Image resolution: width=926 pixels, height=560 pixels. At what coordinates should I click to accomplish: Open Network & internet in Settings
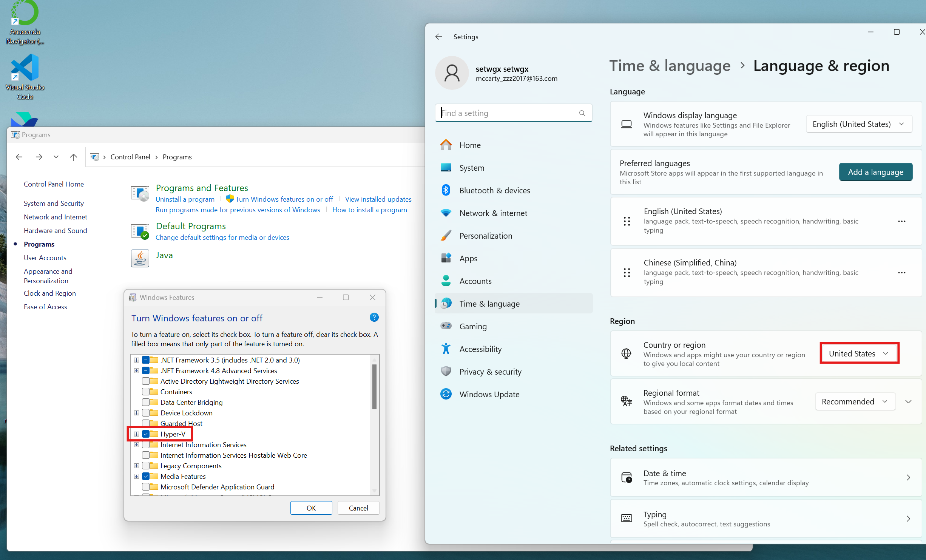[514, 213]
